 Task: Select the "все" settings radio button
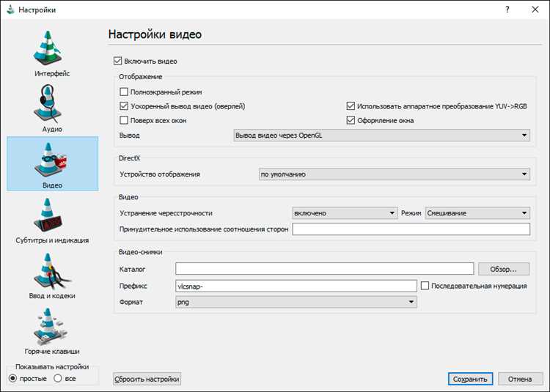click(59, 378)
